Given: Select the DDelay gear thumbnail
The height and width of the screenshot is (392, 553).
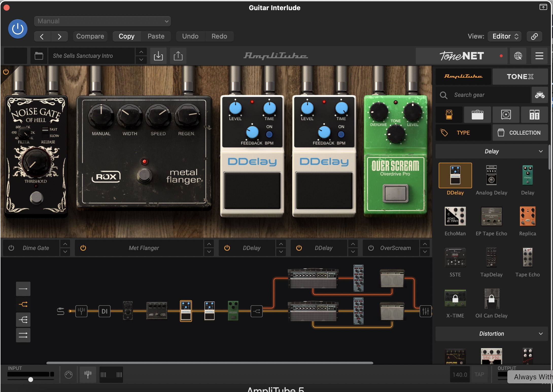Looking at the screenshot, I should tap(455, 175).
